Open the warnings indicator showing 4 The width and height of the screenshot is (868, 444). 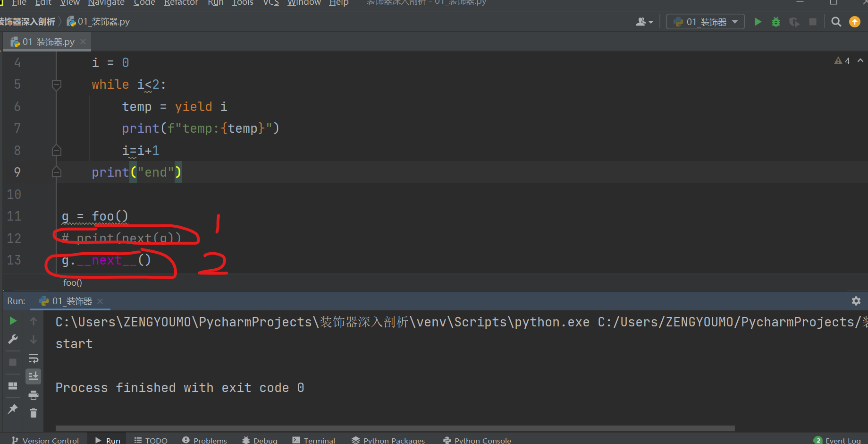[842, 61]
